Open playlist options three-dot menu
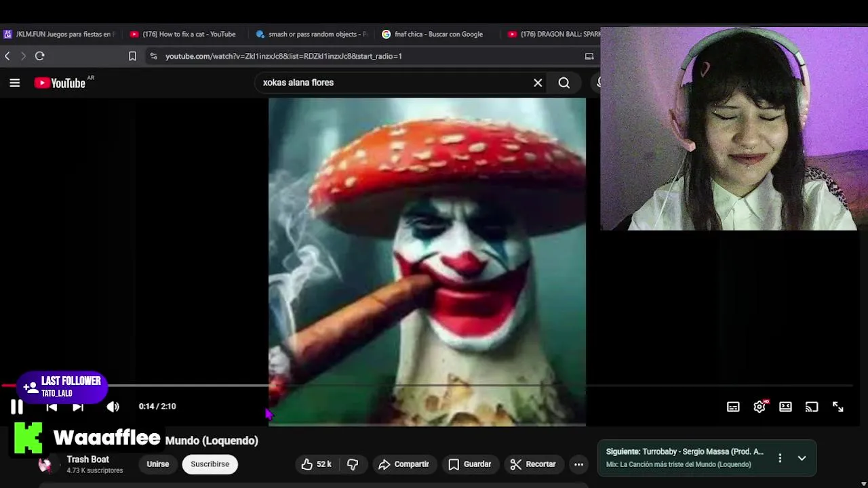This screenshot has width=868, height=488. 780,458
